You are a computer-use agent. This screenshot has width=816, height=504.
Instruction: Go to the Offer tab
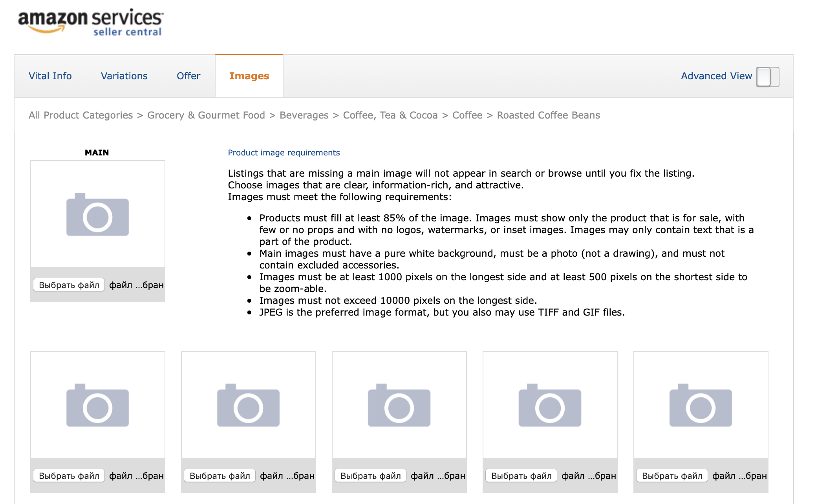click(188, 76)
